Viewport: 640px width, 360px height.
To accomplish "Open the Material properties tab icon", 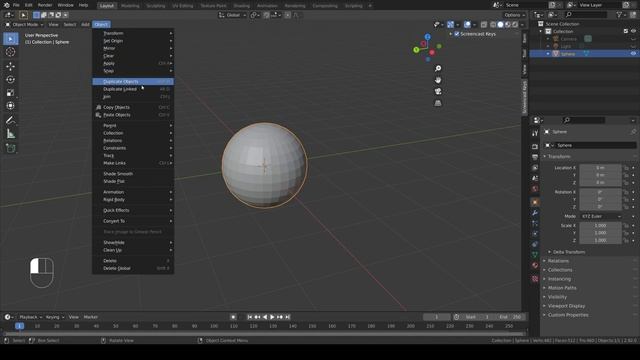I will point(535,265).
